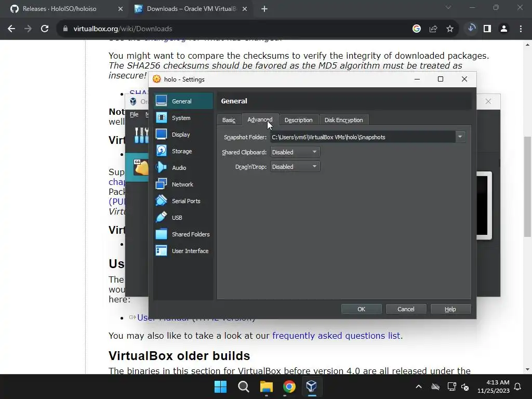
Task: Open Windows taskbar search
Action: click(x=243, y=387)
